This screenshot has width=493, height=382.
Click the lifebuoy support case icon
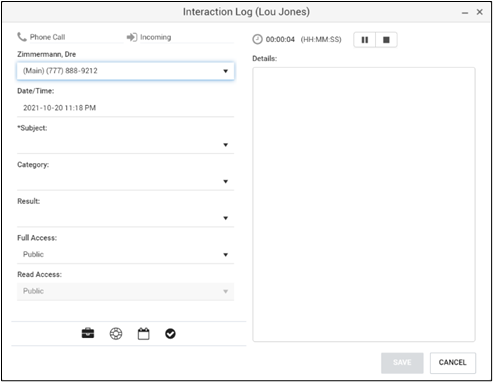[116, 334]
